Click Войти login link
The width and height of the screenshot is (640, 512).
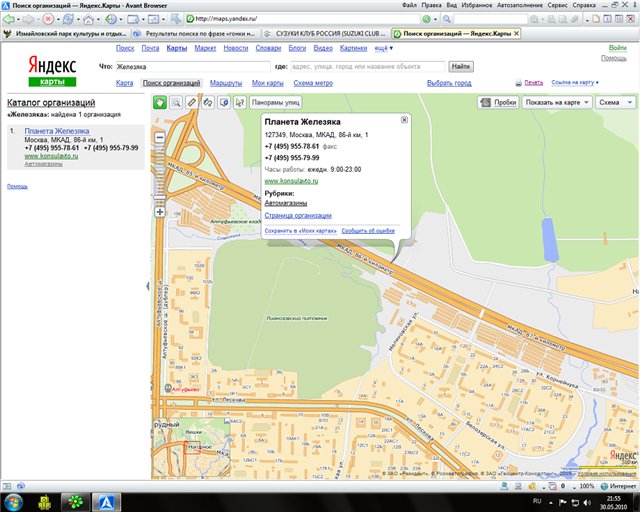tap(618, 48)
